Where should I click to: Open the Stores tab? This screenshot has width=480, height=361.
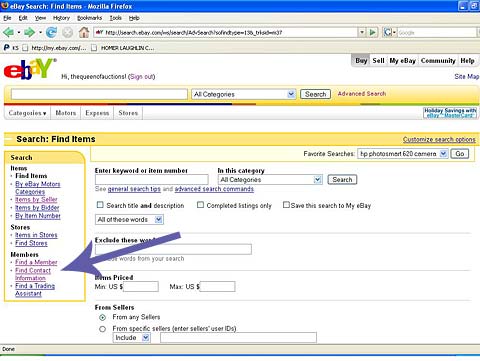point(128,113)
